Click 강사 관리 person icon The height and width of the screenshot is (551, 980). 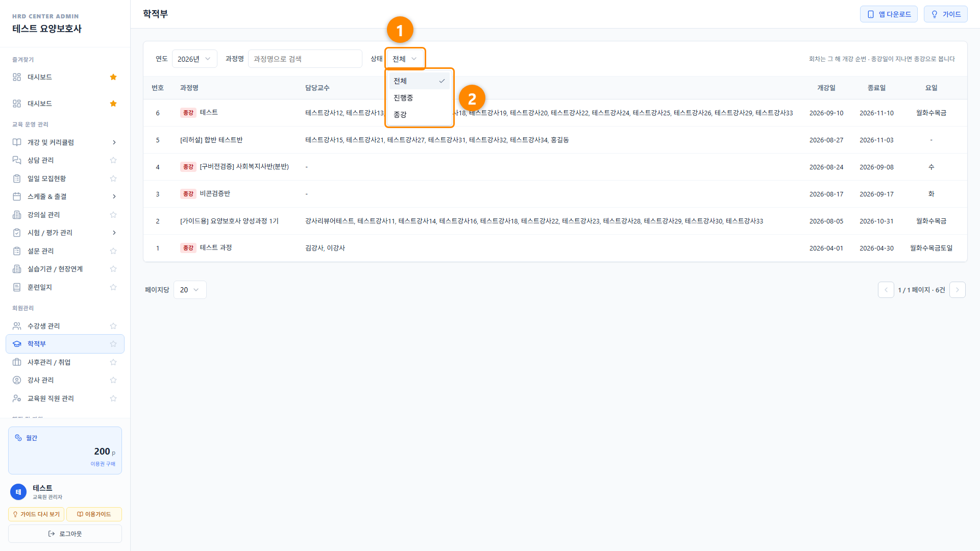17,380
